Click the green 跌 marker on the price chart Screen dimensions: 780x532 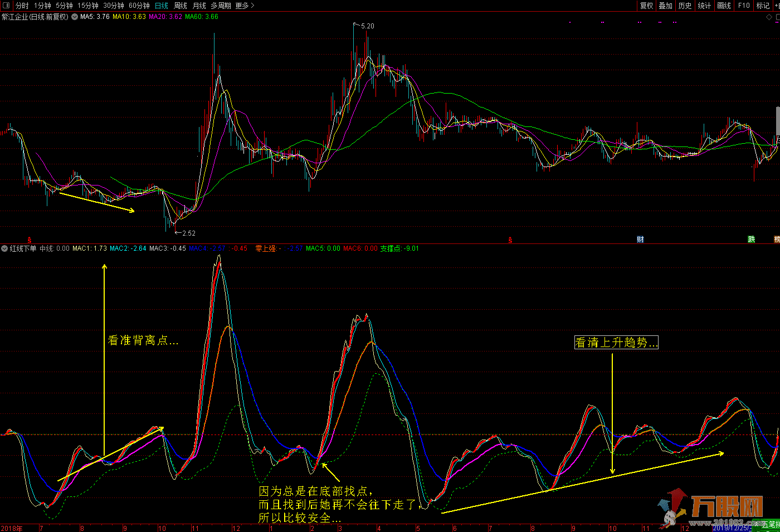point(752,240)
